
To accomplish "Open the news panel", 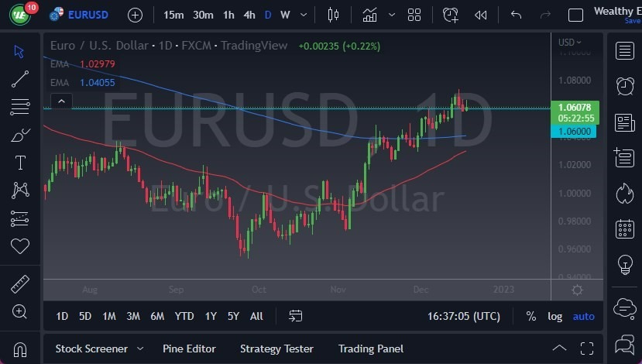I will pos(624,122).
